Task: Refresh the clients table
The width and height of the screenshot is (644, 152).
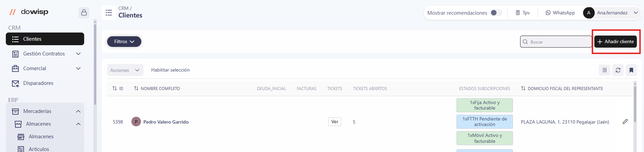Action: 618,70
